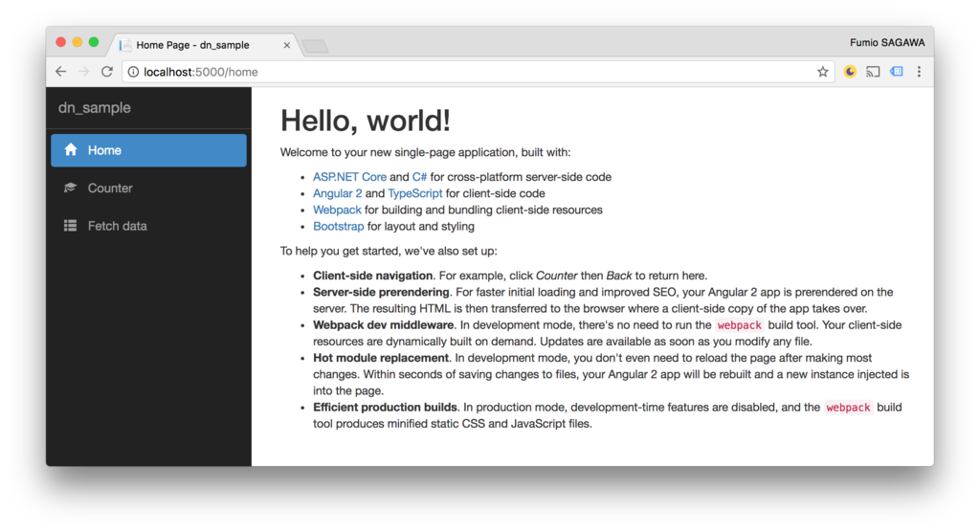This screenshot has width=980, height=532.
Task: Click the dn_sample brand link
Action: tap(95, 107)
